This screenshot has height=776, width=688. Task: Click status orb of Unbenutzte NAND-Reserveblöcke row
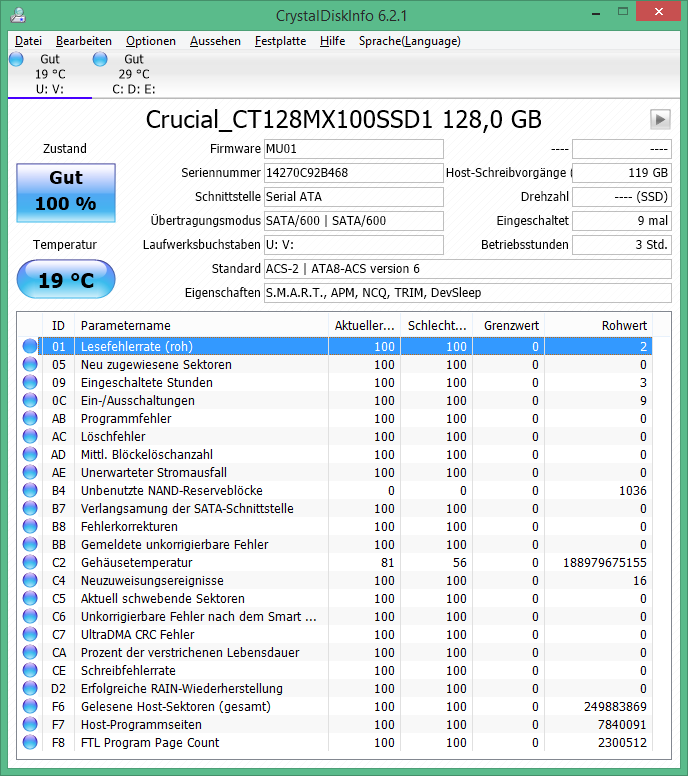coord(30,490)
